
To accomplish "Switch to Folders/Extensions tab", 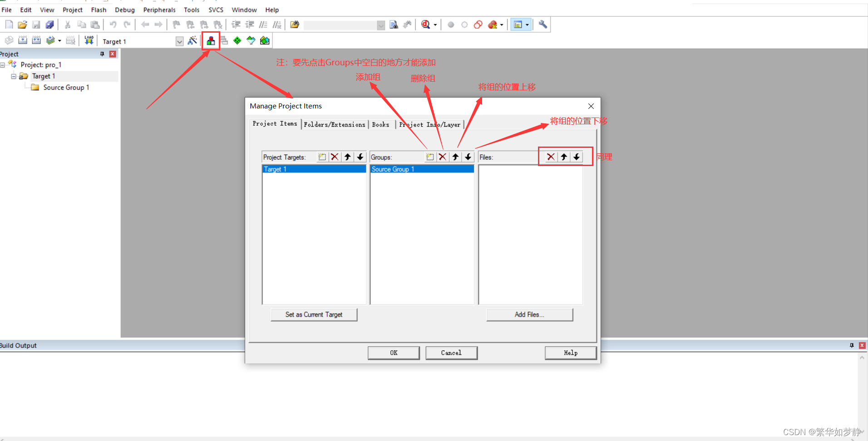I will click(x=335, y=124).
